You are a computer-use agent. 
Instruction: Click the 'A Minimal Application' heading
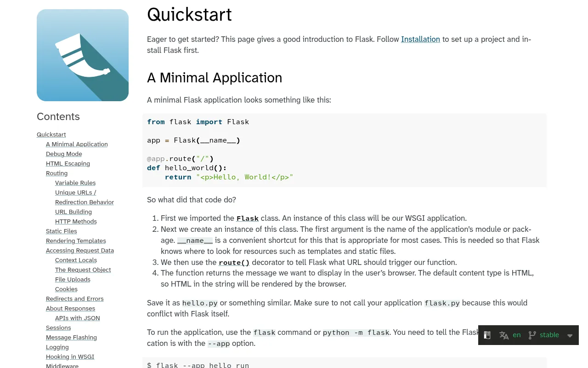215,78
